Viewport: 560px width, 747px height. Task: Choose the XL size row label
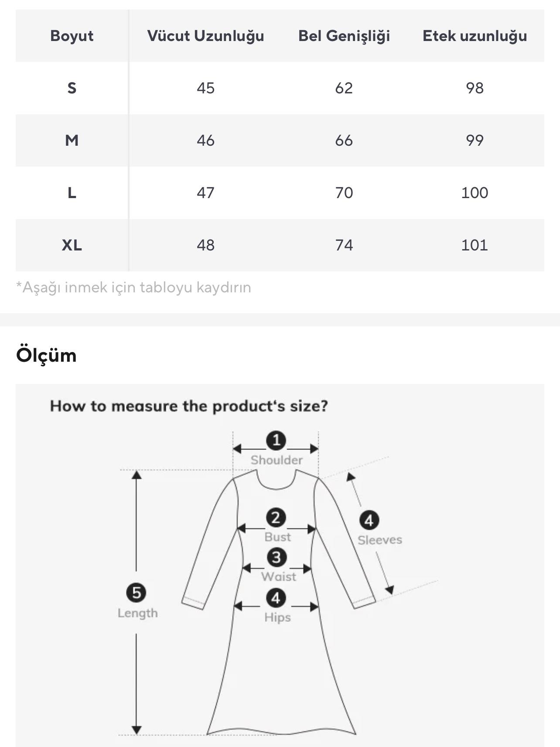(x=72, y=245)
